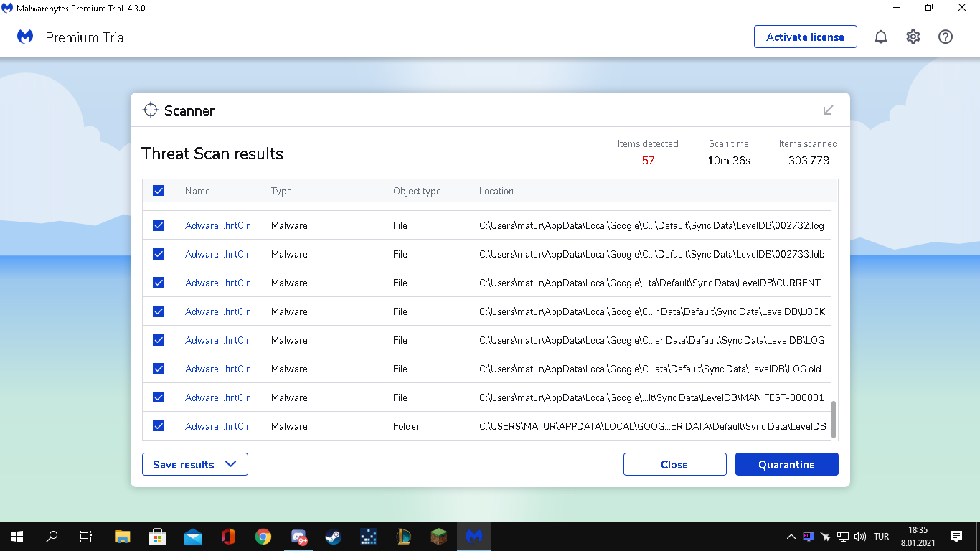The height and width of the screenshot is (551, 980).
Task: Open Steam from the taskbar
Action: [x=334, y=537]
